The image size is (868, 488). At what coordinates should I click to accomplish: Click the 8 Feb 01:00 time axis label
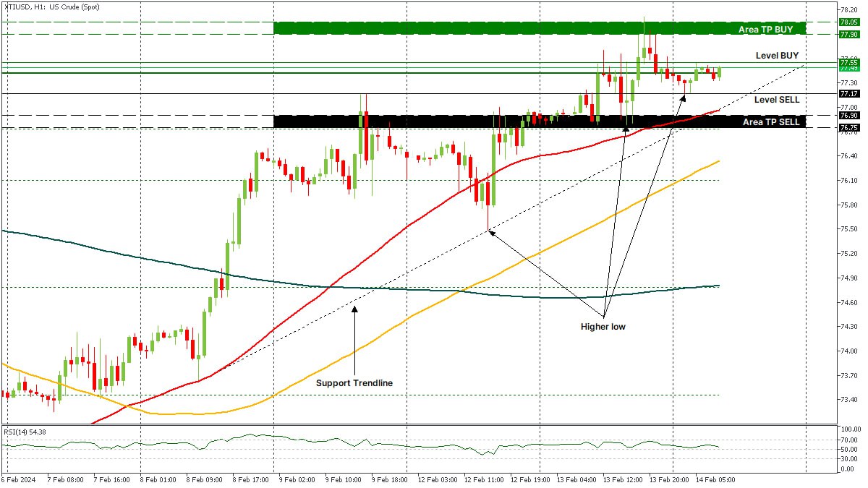pos(157,479)
